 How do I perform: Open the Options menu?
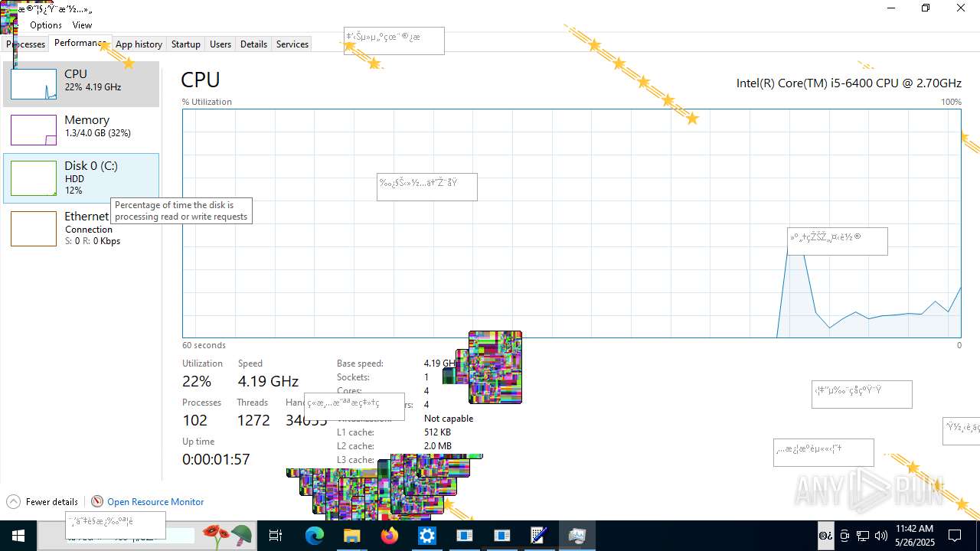(x=46, y=25)
